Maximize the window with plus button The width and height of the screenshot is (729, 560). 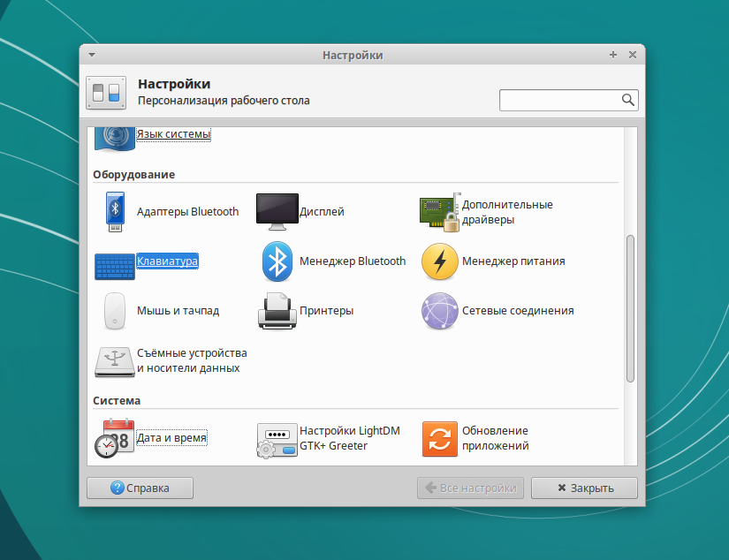pos(613,55)
